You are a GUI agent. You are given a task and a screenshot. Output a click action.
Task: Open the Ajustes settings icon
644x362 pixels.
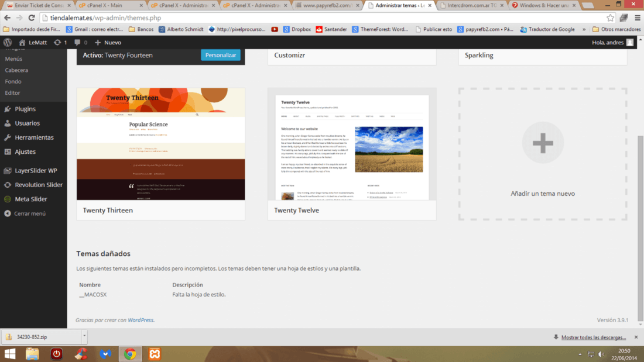coord(8,151)
